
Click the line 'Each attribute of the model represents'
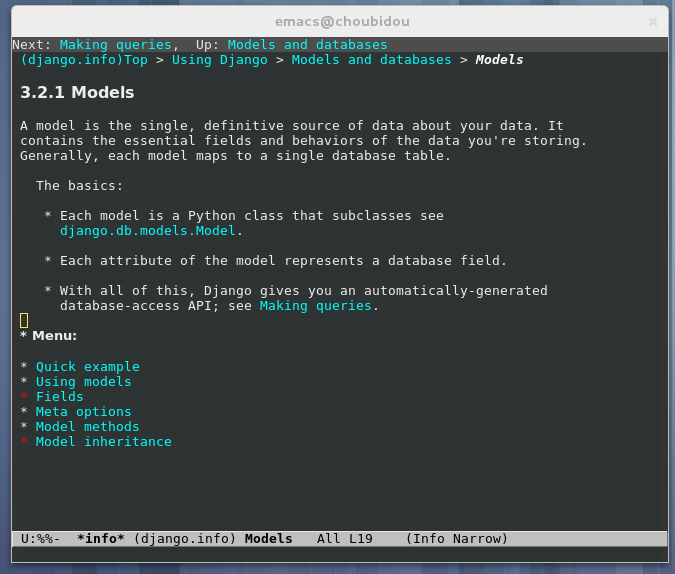283,261
